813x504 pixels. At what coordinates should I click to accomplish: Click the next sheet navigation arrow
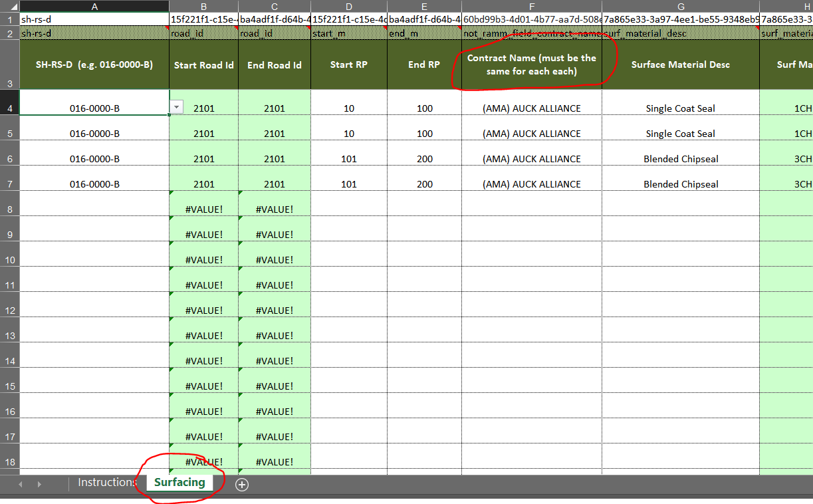point(39,484)
